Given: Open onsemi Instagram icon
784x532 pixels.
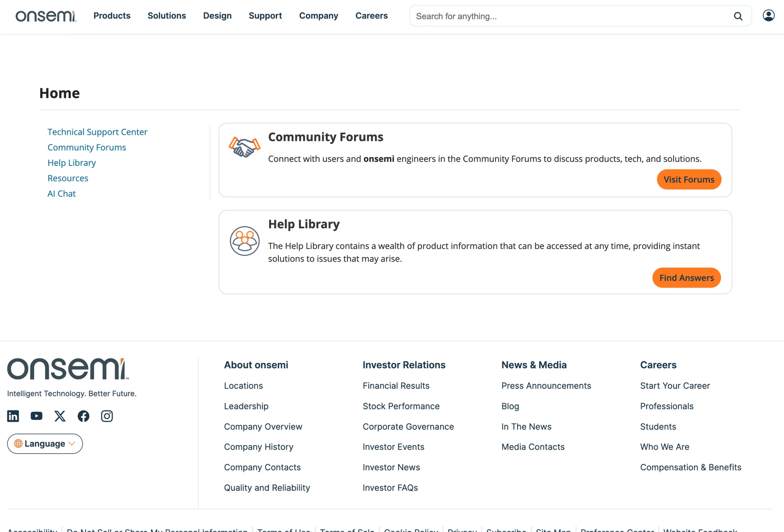Looking at the screenshot, I should pos(107,416).
